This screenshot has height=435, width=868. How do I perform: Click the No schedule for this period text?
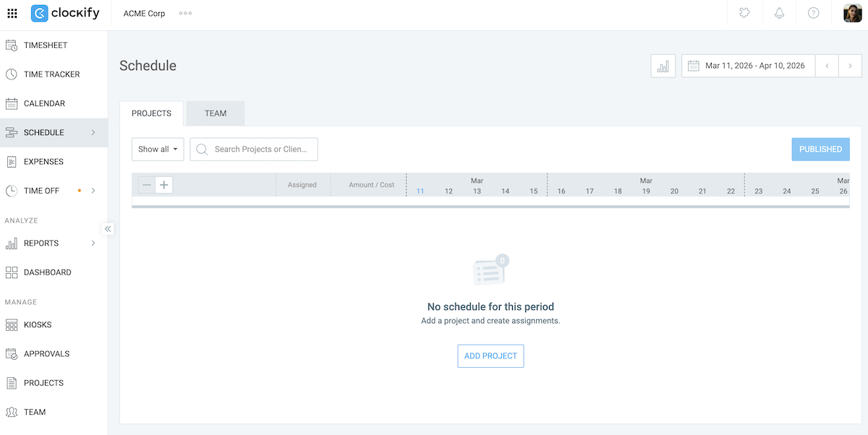(490, 306)
